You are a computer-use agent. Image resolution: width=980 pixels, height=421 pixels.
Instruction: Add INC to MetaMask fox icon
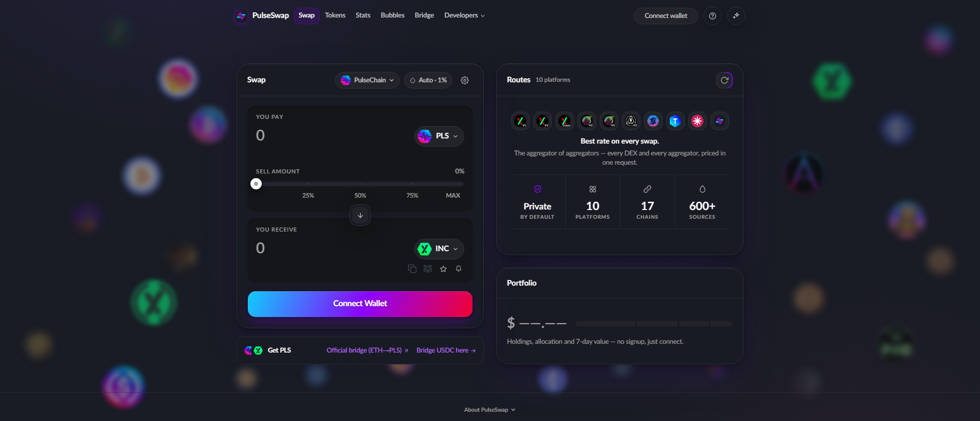click(428, 269)
